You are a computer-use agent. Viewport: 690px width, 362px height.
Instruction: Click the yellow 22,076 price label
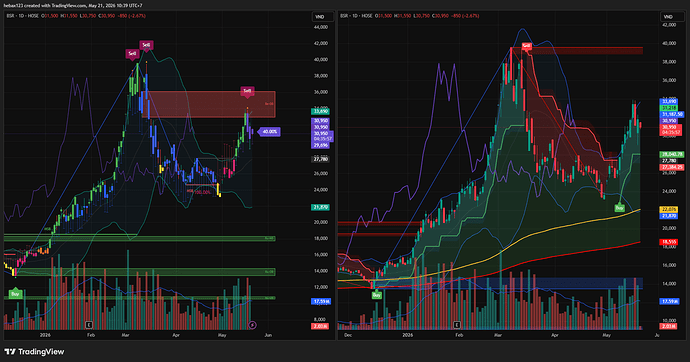click(668, 209)
